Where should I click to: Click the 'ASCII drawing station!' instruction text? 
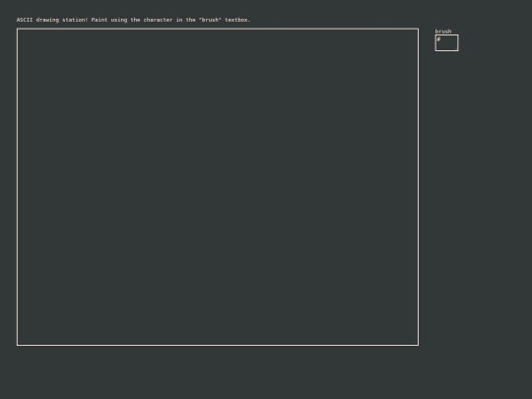coord(133,20)
